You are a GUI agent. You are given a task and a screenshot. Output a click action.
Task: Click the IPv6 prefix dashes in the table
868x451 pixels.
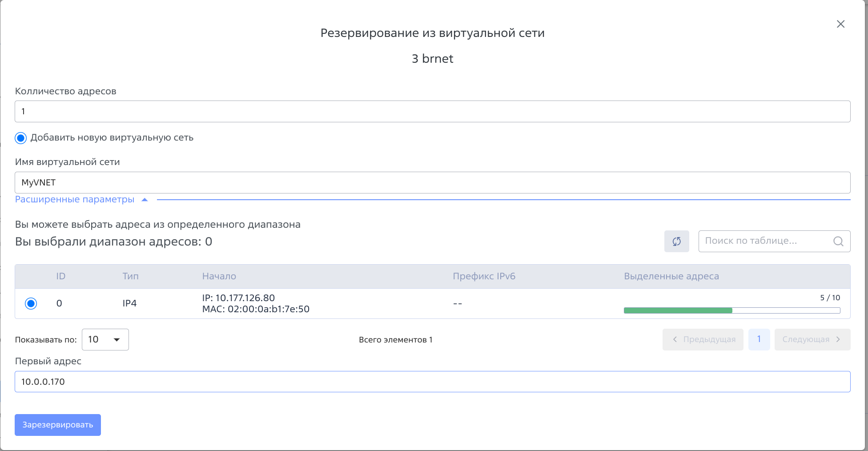click(x=457, y=303)
